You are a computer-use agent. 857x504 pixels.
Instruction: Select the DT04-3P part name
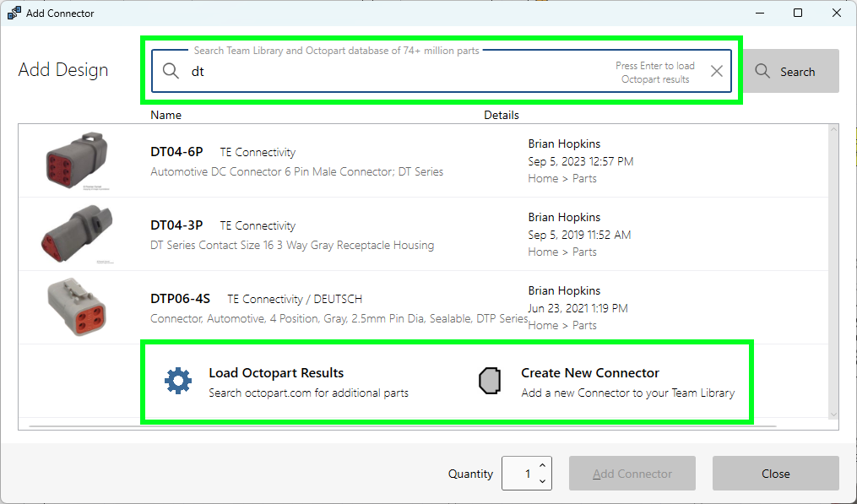tap(176, 225)
